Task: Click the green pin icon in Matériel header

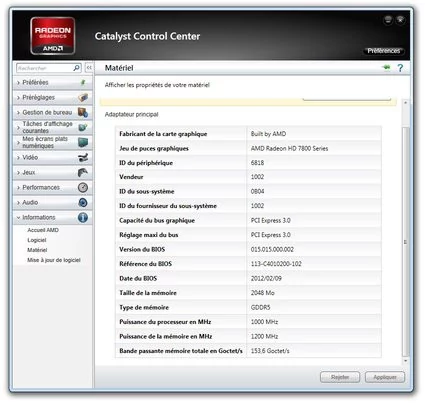Action: click(386, 68)
